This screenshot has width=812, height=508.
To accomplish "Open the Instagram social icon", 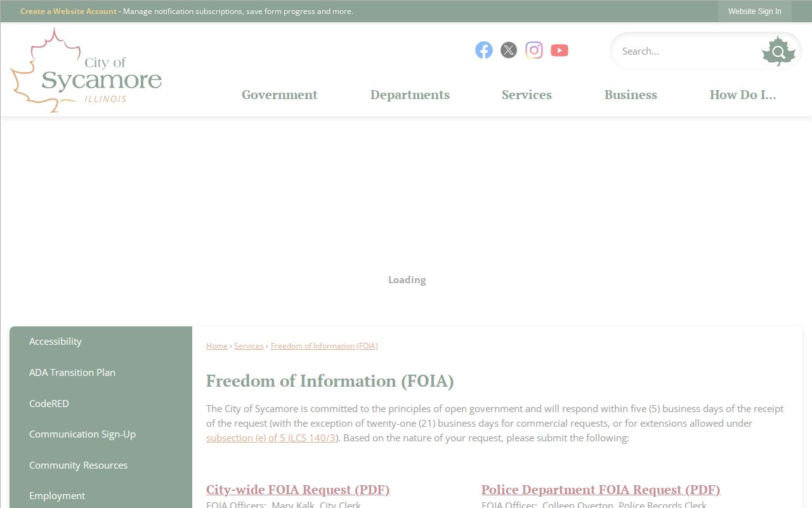I will point(534,50).
